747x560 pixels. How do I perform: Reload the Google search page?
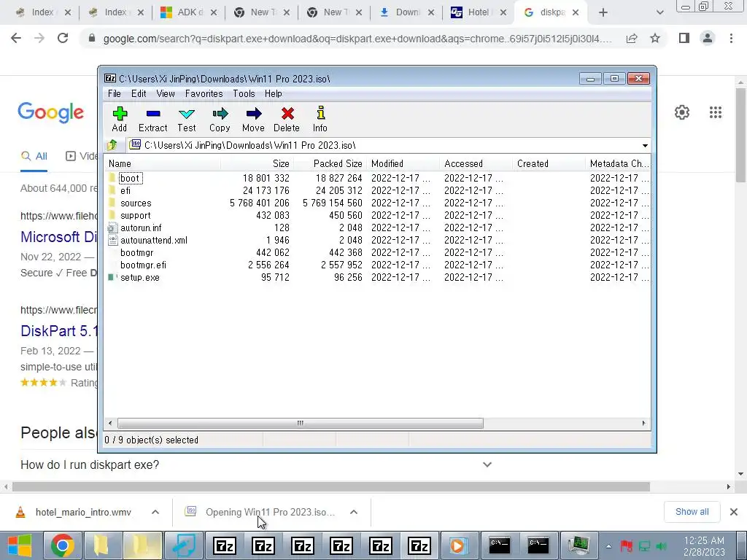pyautogui.click(x=63, y=38)
